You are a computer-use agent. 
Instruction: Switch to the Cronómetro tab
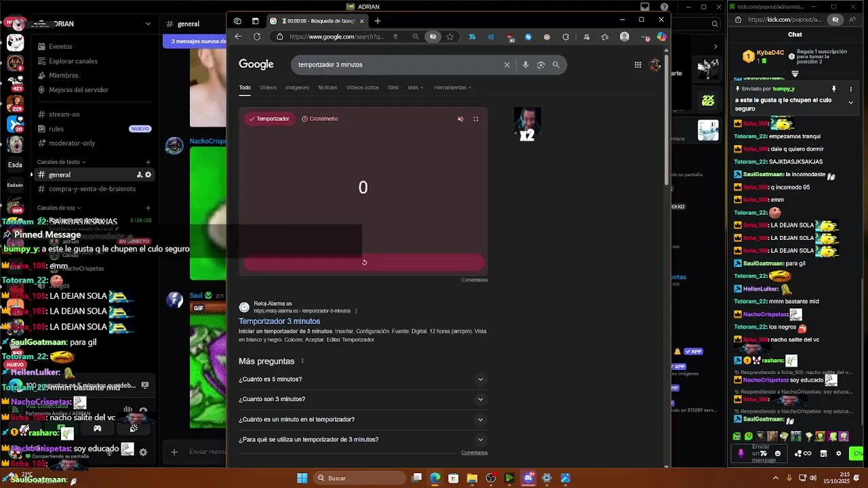click(x=320, y=119)
